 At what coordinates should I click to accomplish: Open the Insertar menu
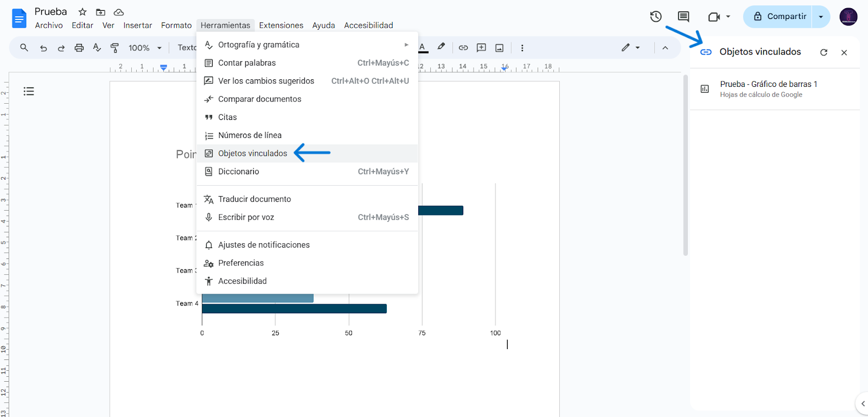pos(138,25)
